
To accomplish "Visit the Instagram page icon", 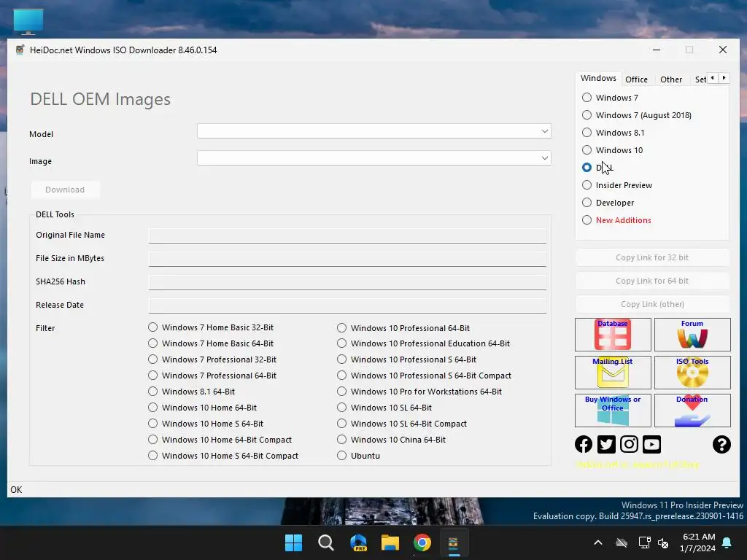I will click(630, 444).
